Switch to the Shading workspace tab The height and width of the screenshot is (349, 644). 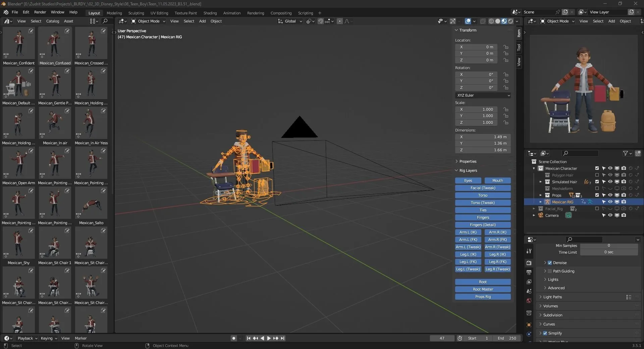[x=210, y=13]
